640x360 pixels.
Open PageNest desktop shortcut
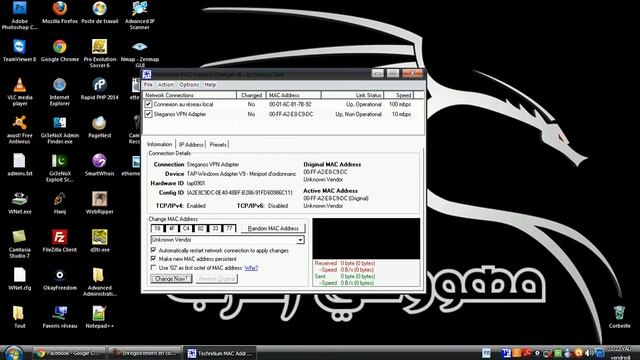pos(100,127)
